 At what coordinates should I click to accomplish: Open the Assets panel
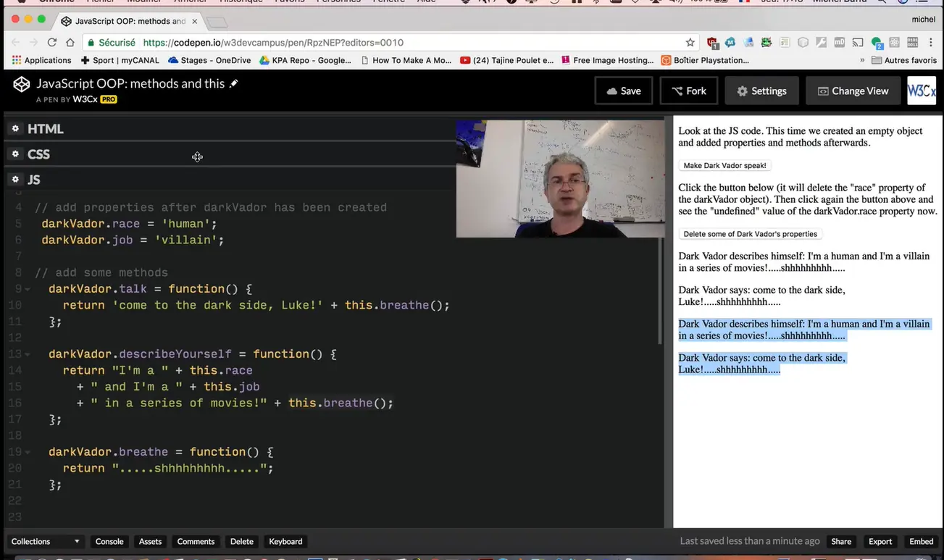point(150,541)
